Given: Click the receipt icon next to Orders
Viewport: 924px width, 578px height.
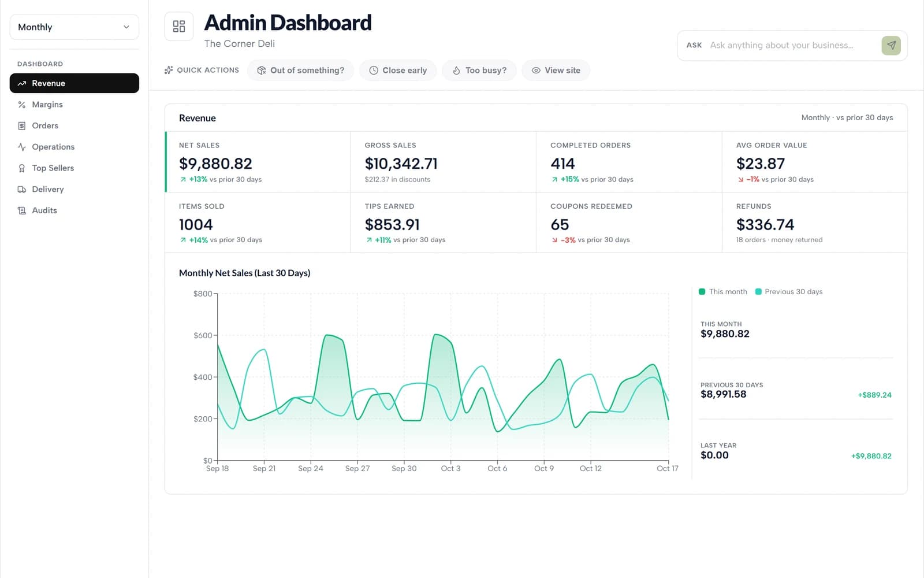Looking at the screenshot, I should point(22,125).
